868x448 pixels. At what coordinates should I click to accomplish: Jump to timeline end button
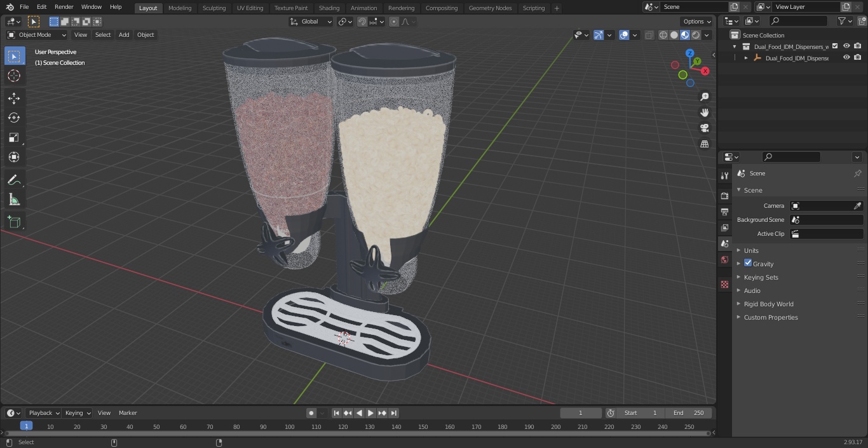[x=394, y=412]
